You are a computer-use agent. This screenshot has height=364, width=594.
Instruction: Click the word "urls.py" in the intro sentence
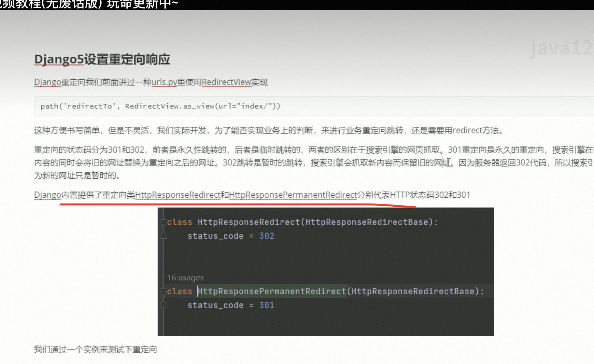click(164, 82)
